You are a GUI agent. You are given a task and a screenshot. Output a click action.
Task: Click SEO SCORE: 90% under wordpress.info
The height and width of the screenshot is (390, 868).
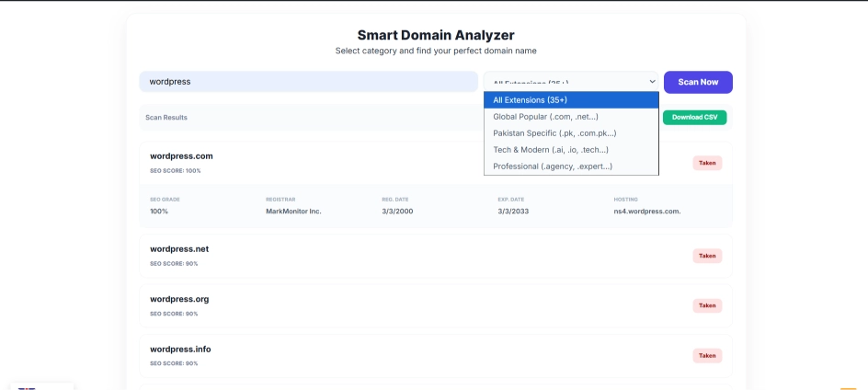pyautogui.click(x=174, y=363)
